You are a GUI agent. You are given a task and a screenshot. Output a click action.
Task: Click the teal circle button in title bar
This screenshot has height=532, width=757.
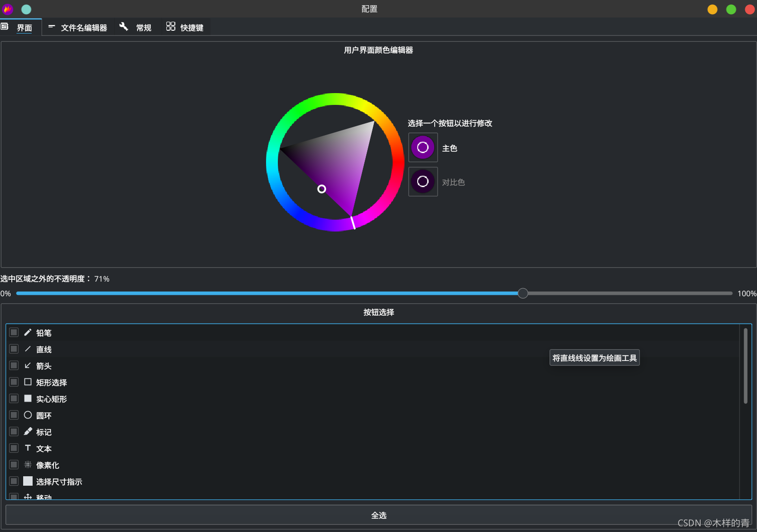(x=26, y=9)
